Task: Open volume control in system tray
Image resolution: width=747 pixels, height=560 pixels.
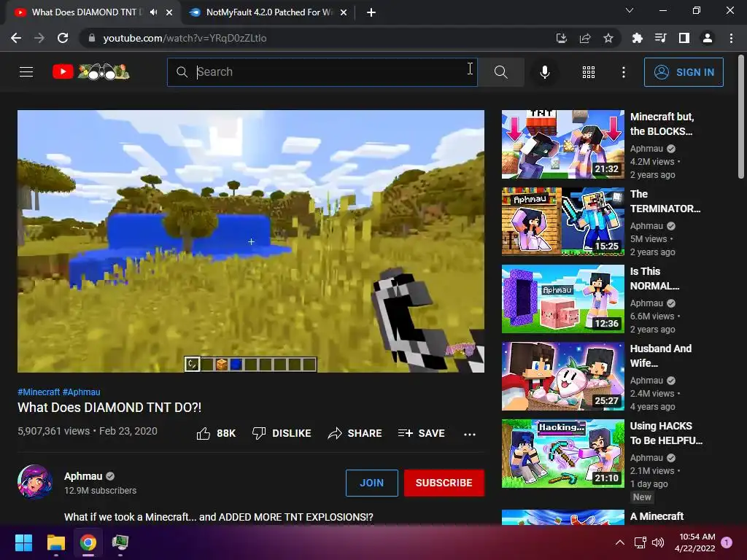Action: [x=658, y=542]
